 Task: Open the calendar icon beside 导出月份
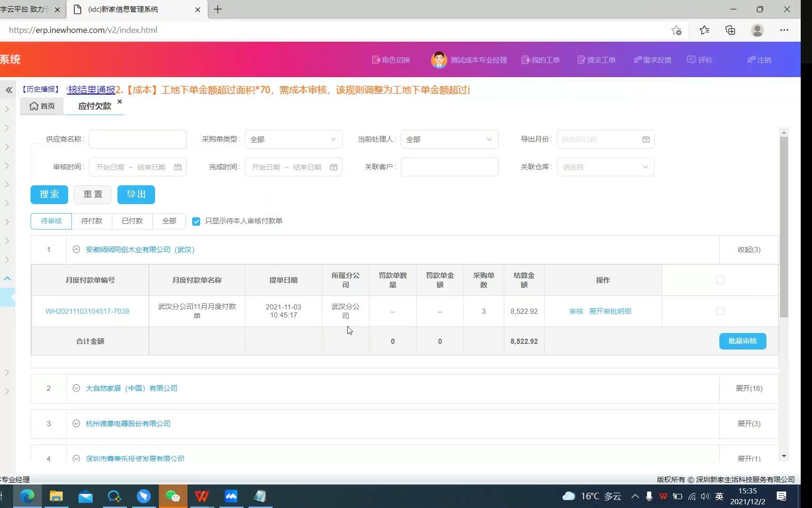[646, 139]
